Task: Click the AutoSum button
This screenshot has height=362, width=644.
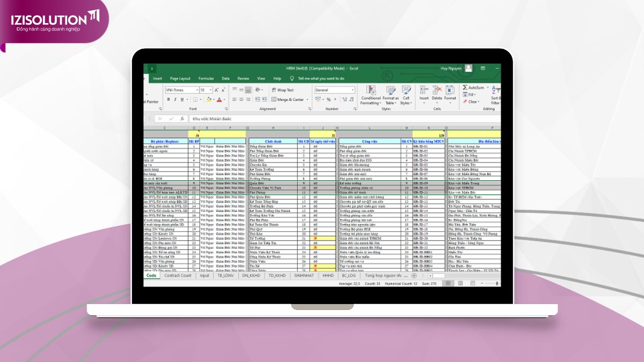Action: click(473, 87)
